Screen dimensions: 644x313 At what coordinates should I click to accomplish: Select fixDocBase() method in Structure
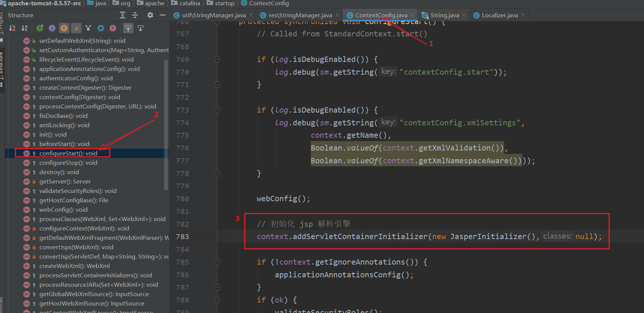63,116
